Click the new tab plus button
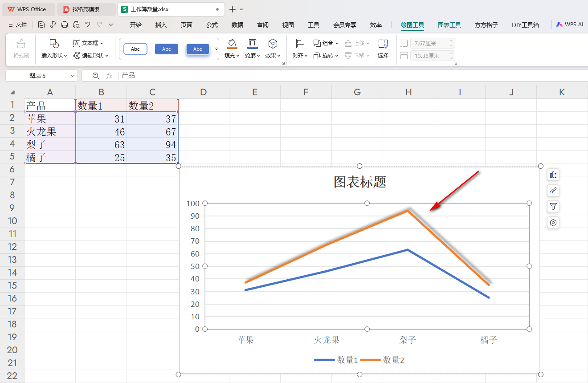 pos(232,9)
